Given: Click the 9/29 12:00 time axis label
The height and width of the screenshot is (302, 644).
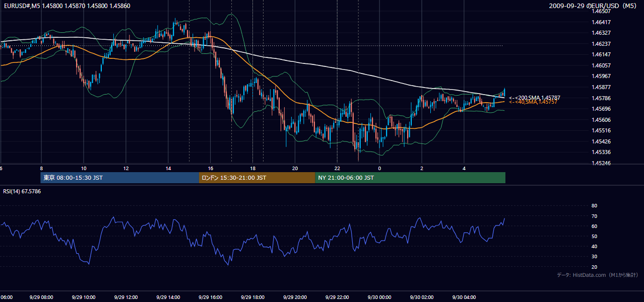Looking at the screenshot, I should pyautogui.click(x=126, y=297).
